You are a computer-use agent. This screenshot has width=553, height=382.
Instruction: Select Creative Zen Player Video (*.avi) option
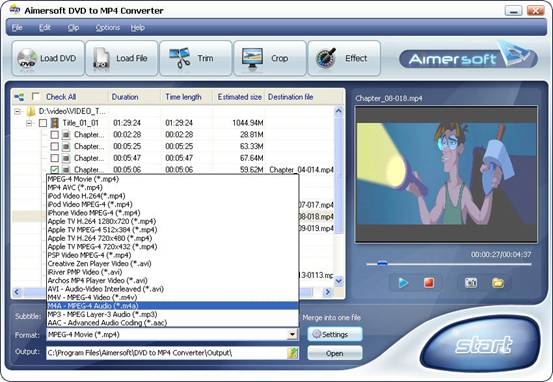pos(172,263)
